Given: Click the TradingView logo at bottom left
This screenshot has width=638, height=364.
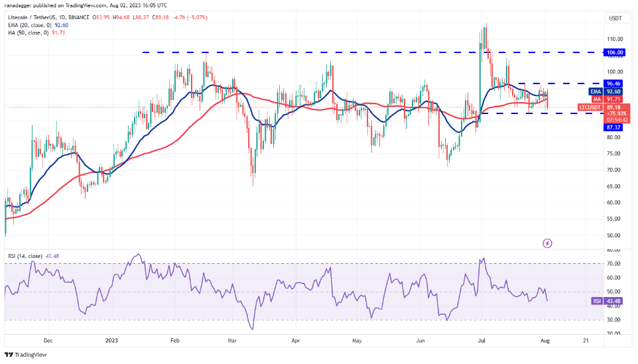Looking at the screenshot, I should [x=26, y=353].
